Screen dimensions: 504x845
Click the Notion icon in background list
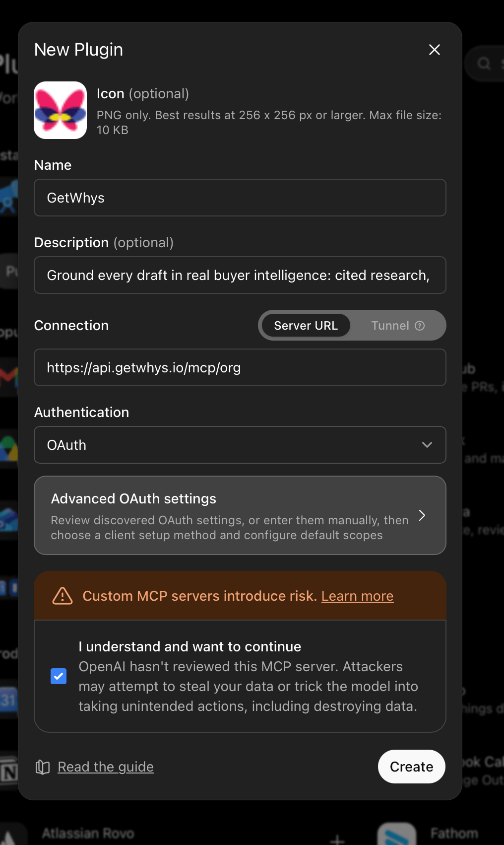[x=9, y=772]
